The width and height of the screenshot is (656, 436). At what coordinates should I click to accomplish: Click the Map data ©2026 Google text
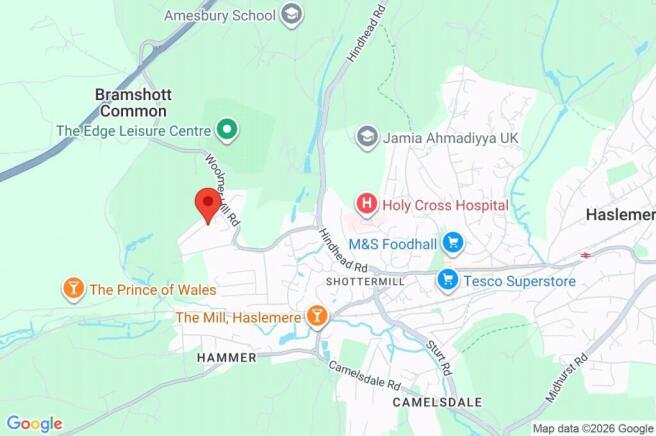point(593,428)
